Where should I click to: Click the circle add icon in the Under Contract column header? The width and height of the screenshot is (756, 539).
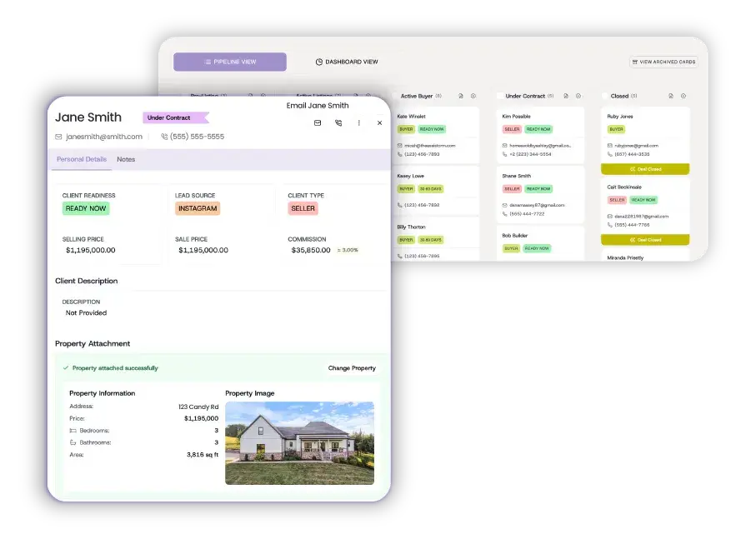coord(578,96)
